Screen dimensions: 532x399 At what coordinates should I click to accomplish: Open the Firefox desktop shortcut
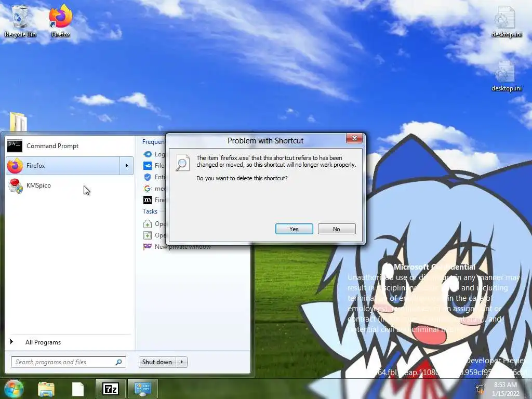[60, 21]
